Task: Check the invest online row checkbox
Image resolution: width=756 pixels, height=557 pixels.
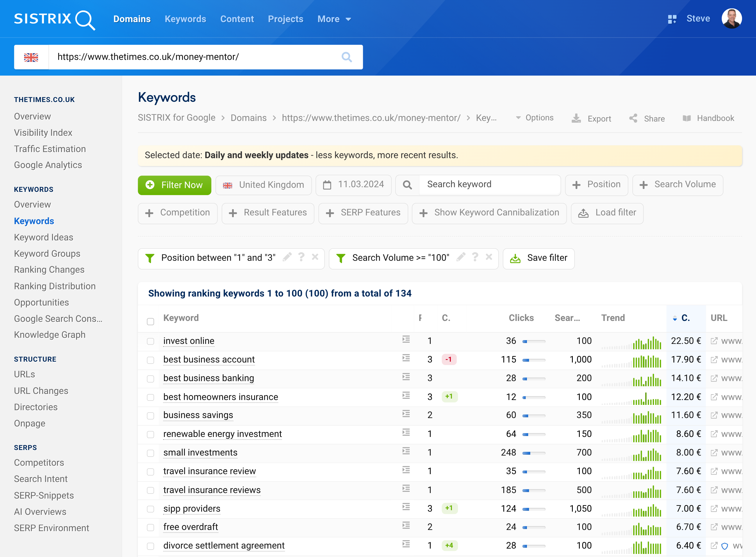Action: (x=150, y=341)
